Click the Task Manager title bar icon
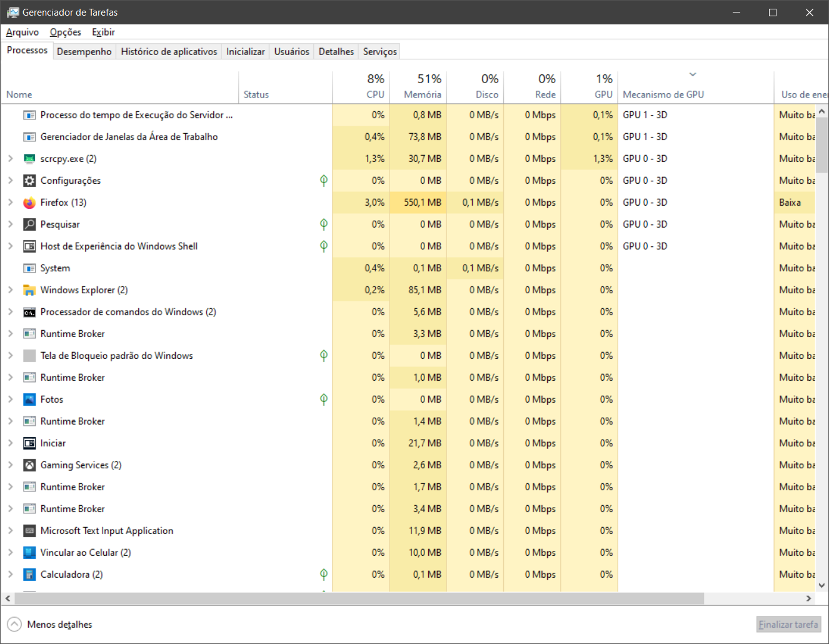This screenshot has height=644, width=829. coord(13,13)
